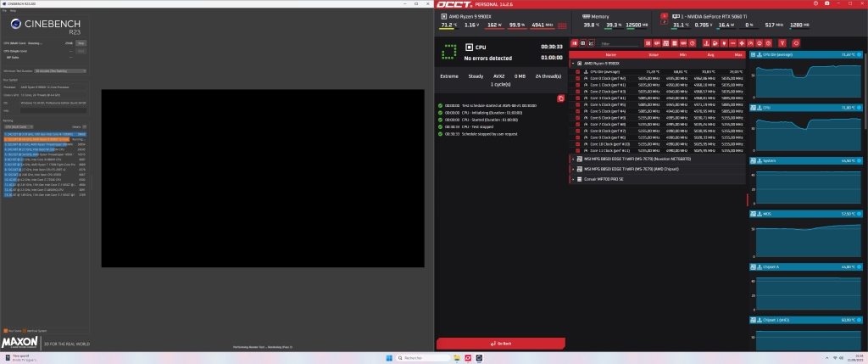Click the red per-core grid icon beside CPU readings
The width and height of the screenshot is (868, 364).
tap(563, 25)
